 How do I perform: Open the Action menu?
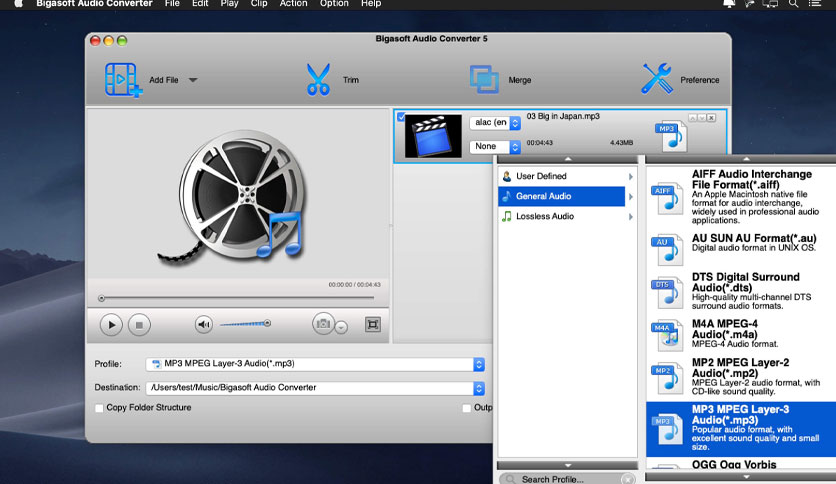(x=293, y=4)
